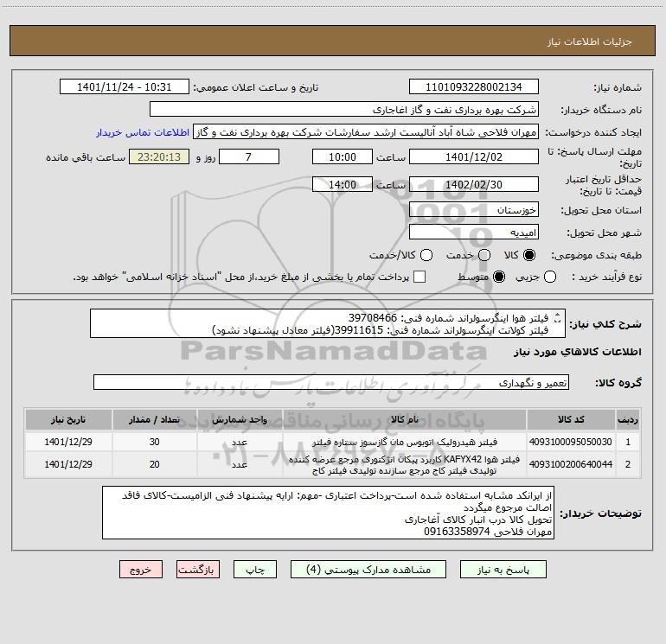
Task: Click the public announcement date field
Action: pos(125,86)
